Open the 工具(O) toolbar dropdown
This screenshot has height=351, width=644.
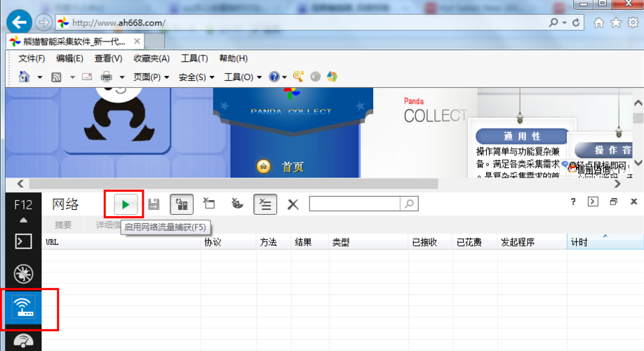243,77
